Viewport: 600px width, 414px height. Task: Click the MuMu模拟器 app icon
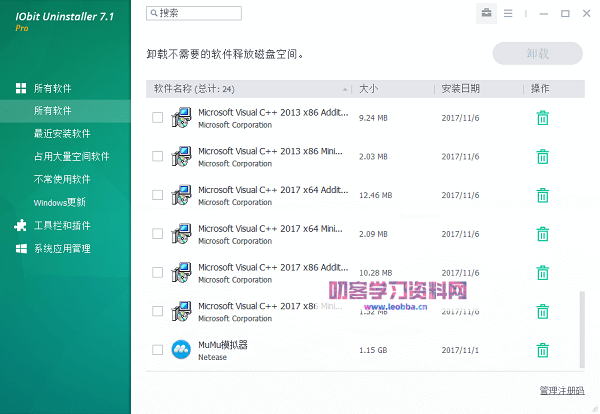[181, 349]
